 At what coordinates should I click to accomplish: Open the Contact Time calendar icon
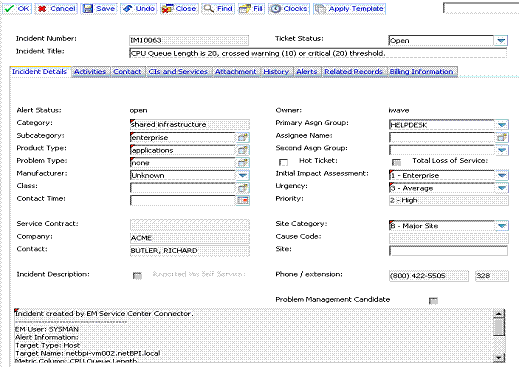(x=243, y=200)
